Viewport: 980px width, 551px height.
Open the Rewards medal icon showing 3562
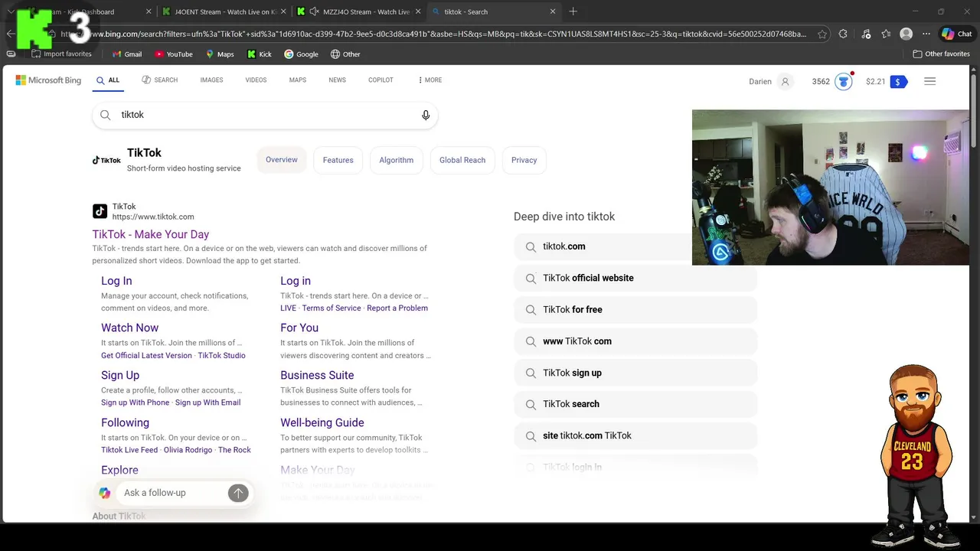click(x=843, y=81)
